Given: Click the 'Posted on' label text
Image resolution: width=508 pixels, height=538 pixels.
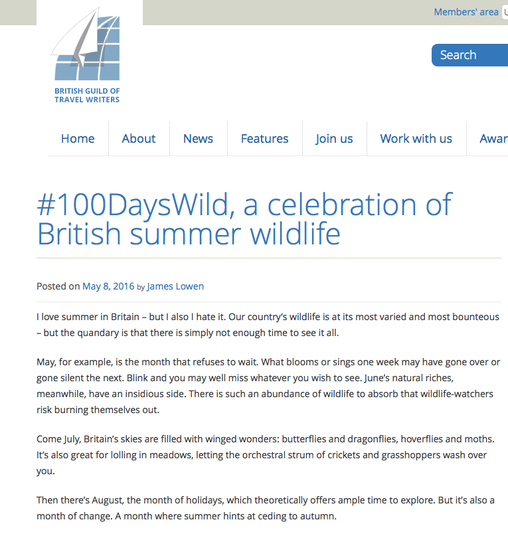Looking at the screenshot, I should click(x=58, y=286).
